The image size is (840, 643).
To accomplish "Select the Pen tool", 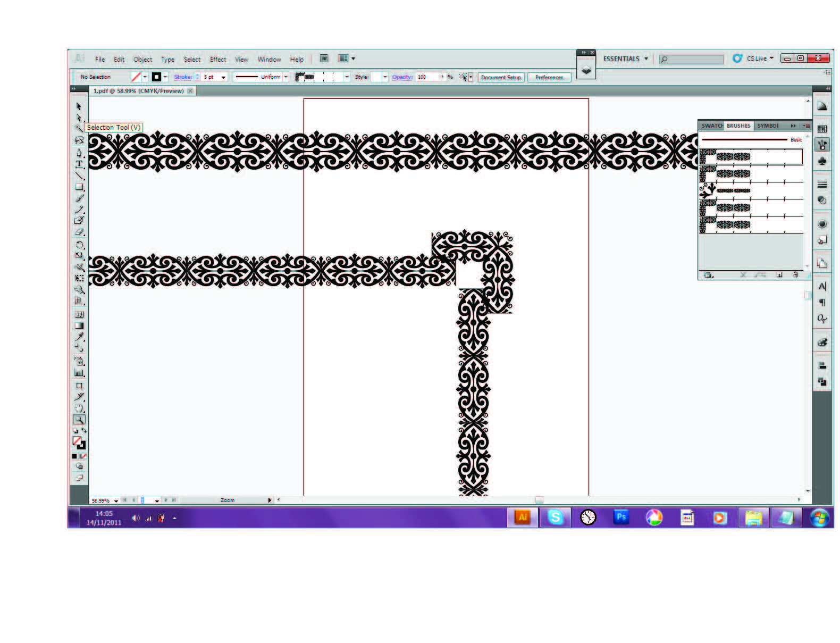I will pos(79,153).
